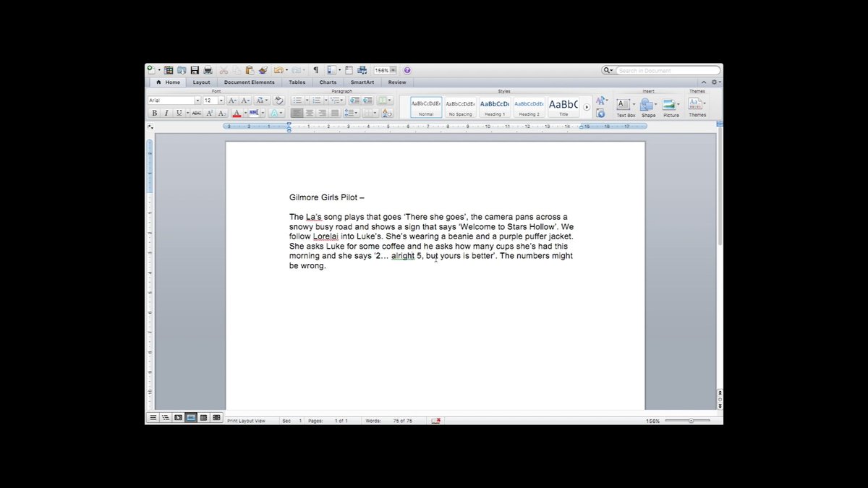Toggle Bold formatting
The height and width of the screenshot is (488, 868).
tap(154, 113)
